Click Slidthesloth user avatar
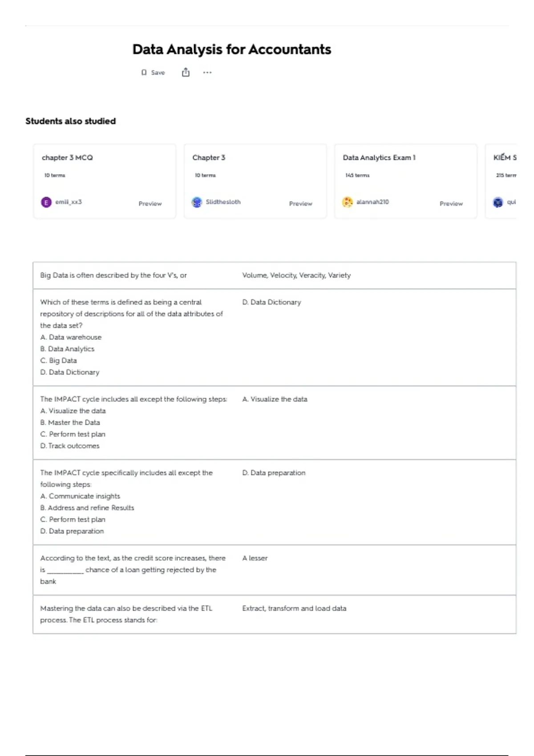 (x=197, y=202)
